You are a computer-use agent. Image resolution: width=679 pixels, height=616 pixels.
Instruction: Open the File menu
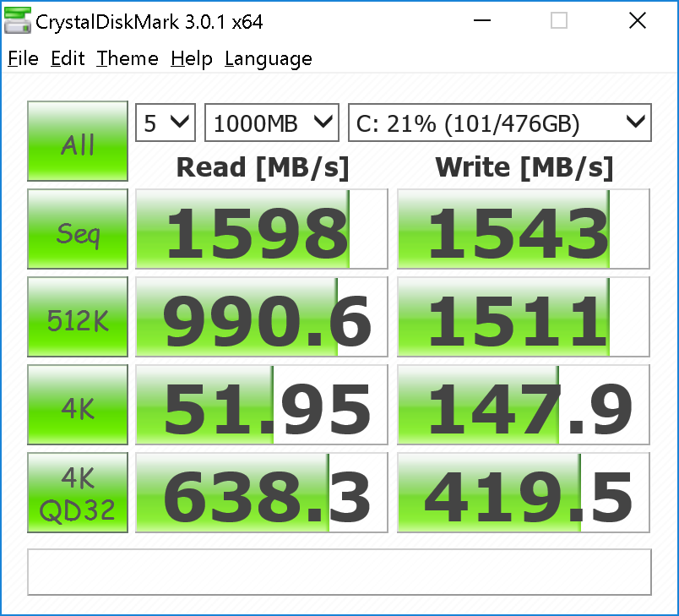coord(24,58)
